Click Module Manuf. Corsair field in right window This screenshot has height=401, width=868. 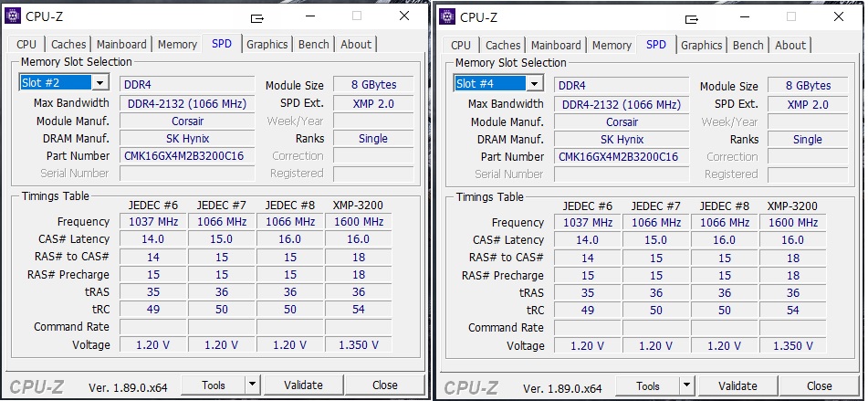(622, 121)
